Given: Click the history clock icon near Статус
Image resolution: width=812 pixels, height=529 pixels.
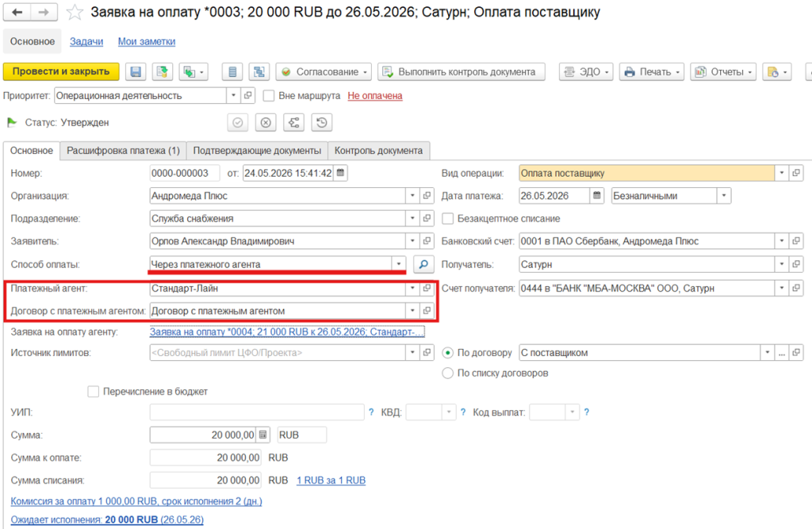Looking at the screenshot, I should pyautogui.click(x=322, y=123).
